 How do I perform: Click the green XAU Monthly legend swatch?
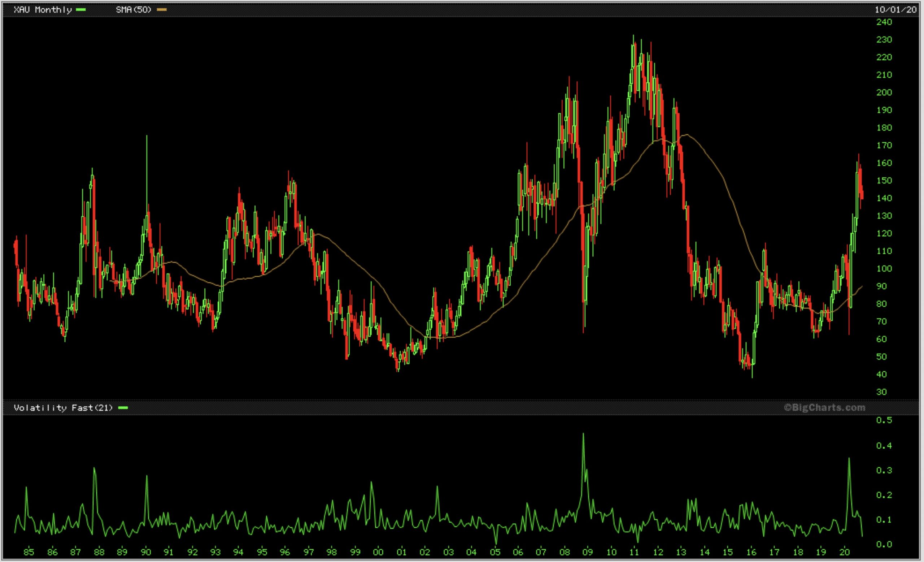pos(80,10)
